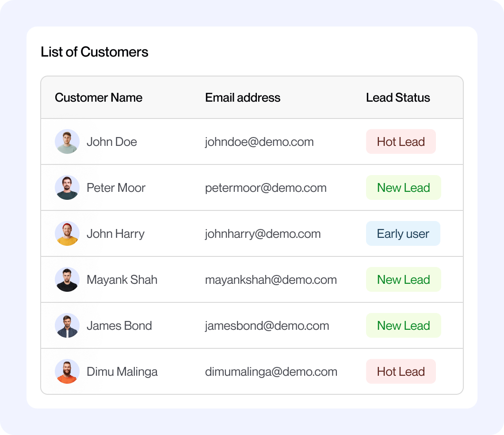Viewport: 504px width, 435px height.
Task: Click the List of Customers heading
Action: click(x=95, y=52)
